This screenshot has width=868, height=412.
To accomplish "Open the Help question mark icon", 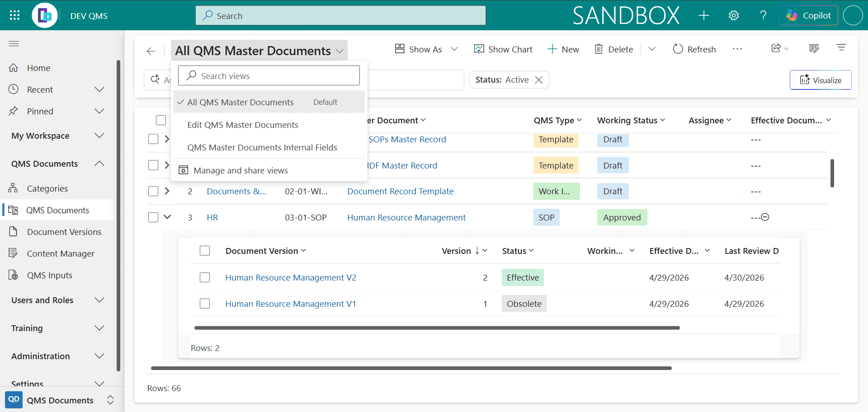I will click(763, 15).
